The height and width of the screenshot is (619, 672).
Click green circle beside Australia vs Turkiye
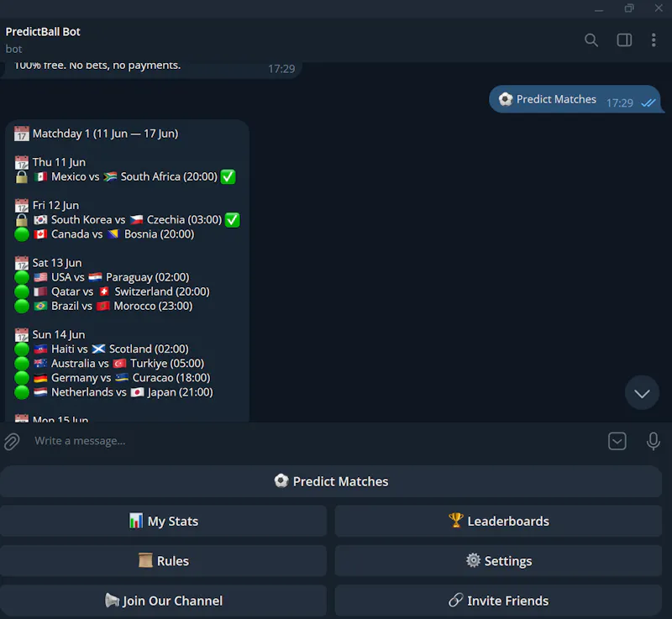[22, 364]
